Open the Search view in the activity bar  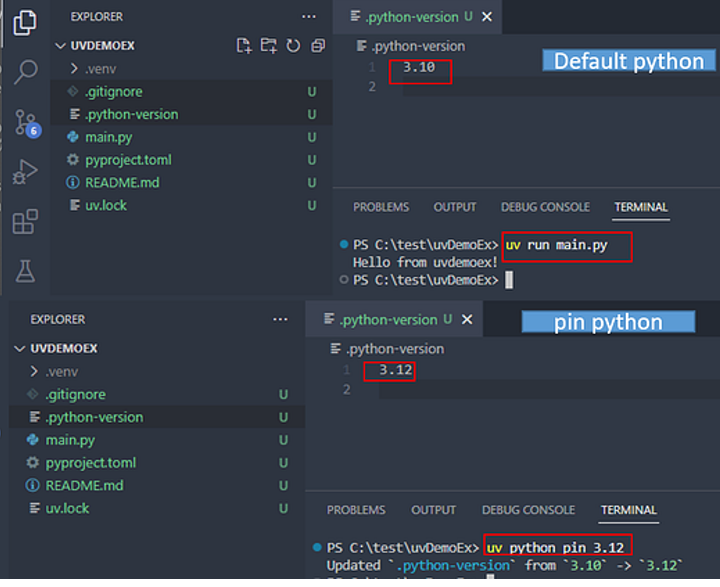pyautogui.click(x=26, y=72)
